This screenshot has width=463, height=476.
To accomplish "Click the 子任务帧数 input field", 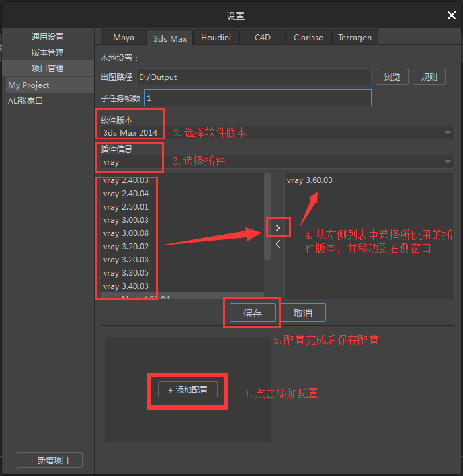I will [x=258, y=98].
